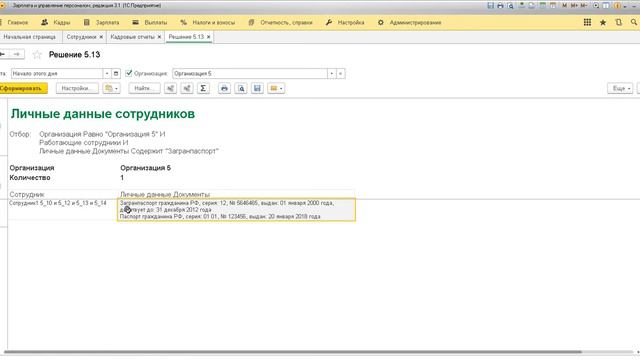Screen dimensions: 640x360
Task: Close the Сотрудники tab
Action: [101, 37]
